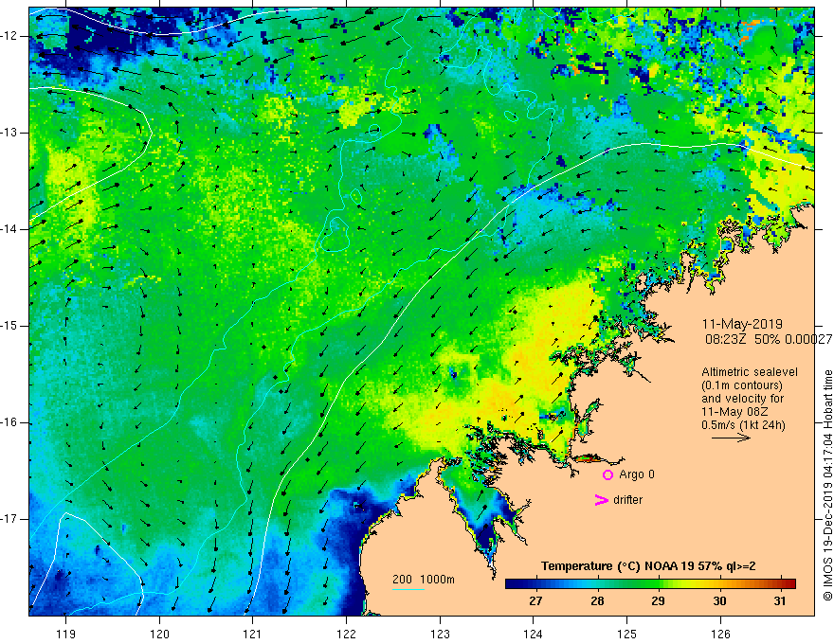Click the latitude axis label -16
Viewport: 834px width, 644px height.
pos(10,422)
